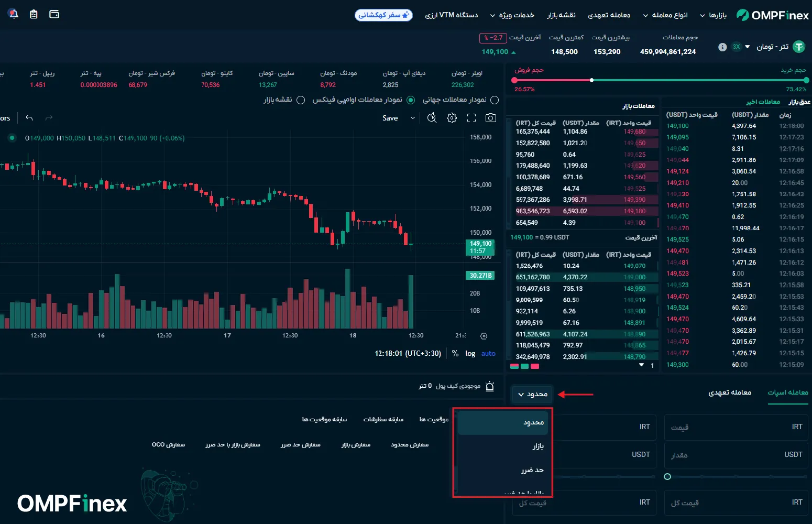
Task: Expand the محدود order type dropdown
Action: click(x=532, y=394)
